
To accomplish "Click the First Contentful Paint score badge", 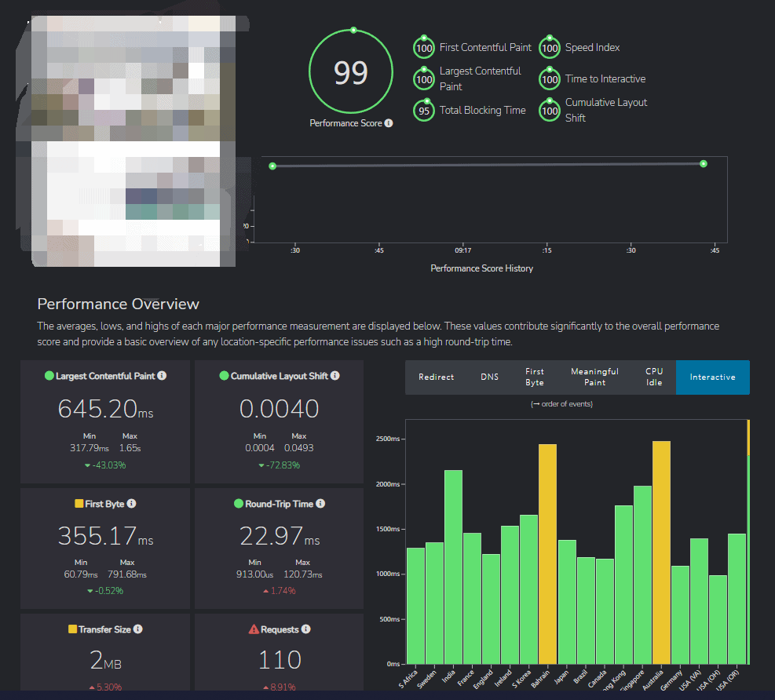I will (x=425, y=48).
